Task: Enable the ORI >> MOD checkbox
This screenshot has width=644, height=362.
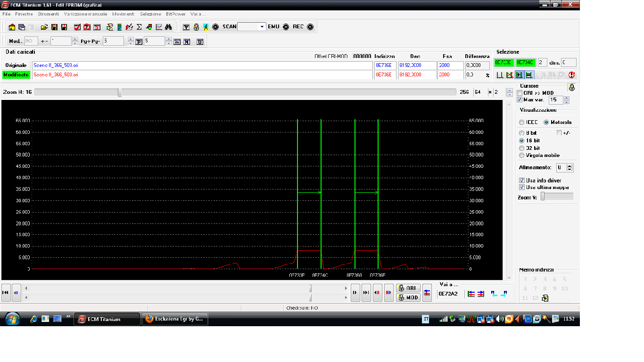Action: 520,93
